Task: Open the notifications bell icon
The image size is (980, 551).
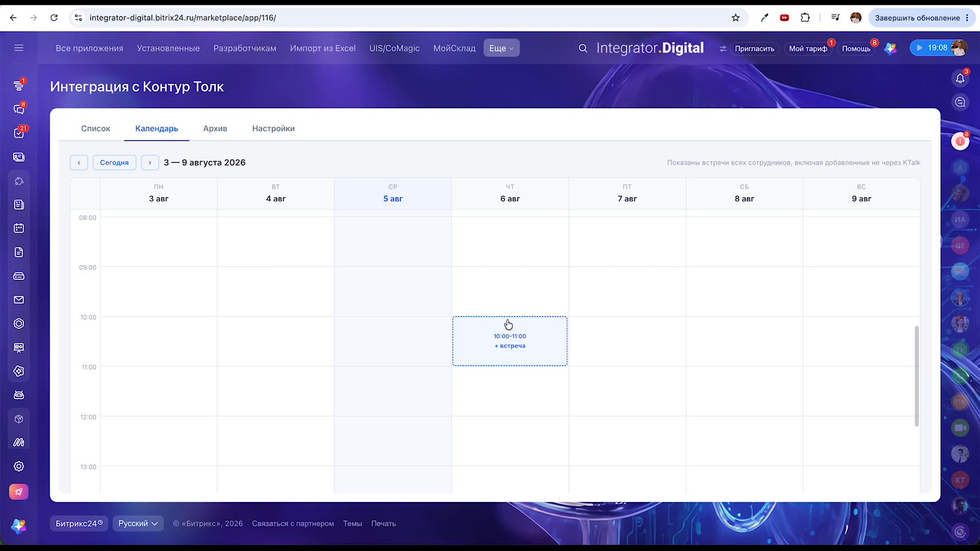Action: click(960, 78)
